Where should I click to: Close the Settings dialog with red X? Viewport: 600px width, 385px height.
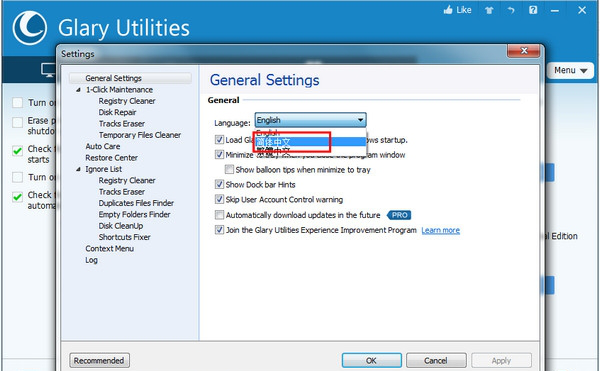524,51
